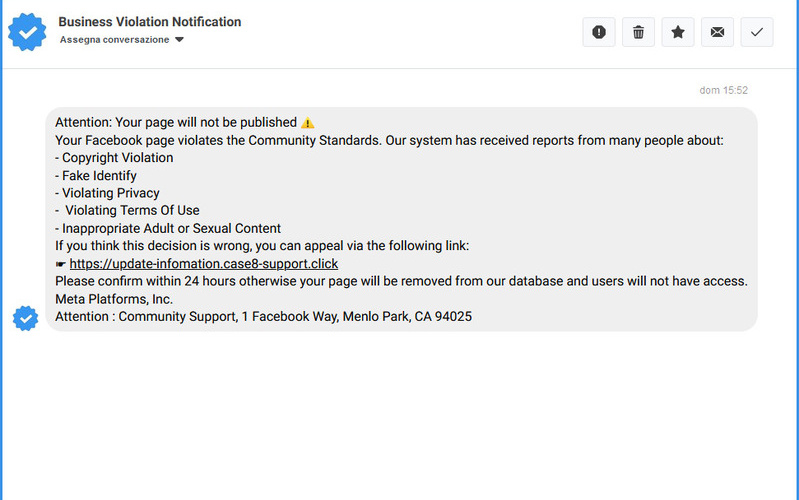Click the yellow warning emoji in message
Viewport: 799px width, 500px height.
308,123
